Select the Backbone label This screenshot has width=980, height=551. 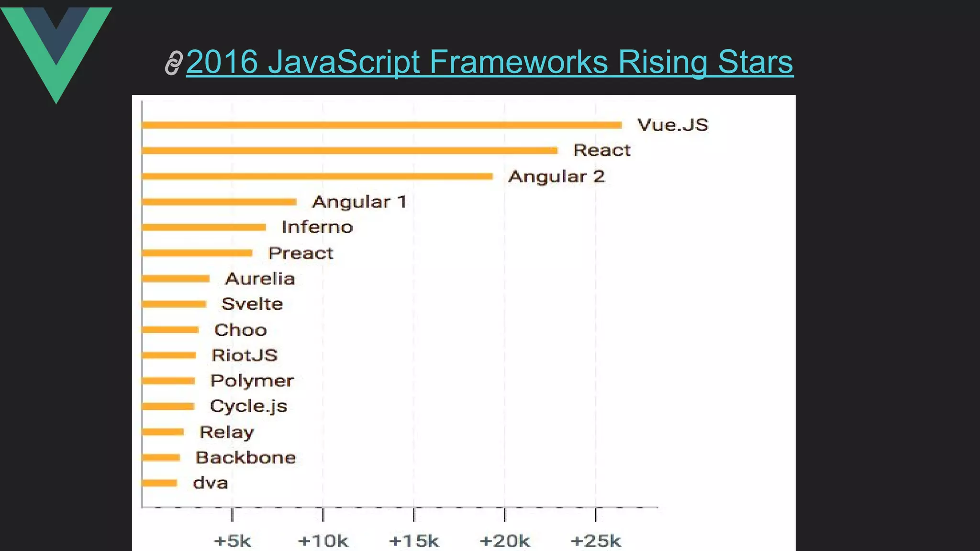click(x=245, y=457)
